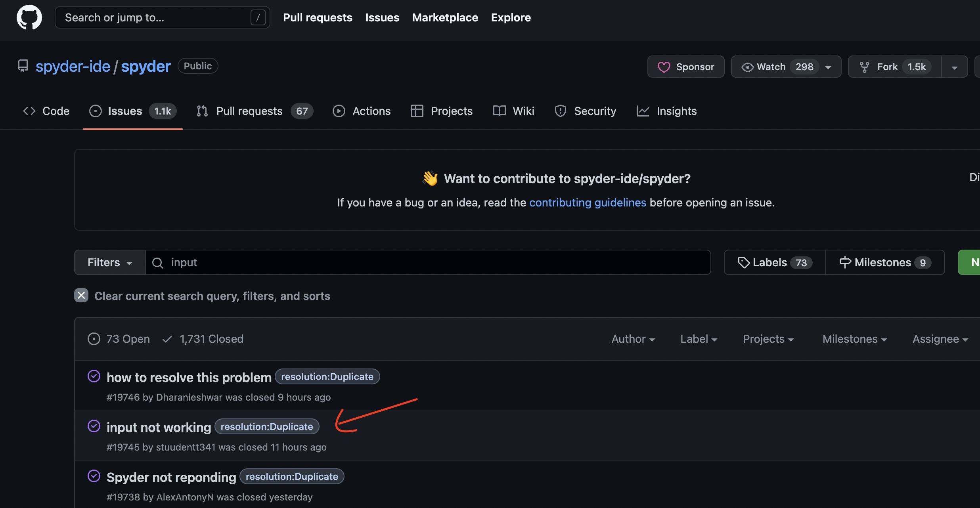Click the open-issue circle icon next to 73 Open
Viewport: 980px width, 508px height.
point(94,339)
